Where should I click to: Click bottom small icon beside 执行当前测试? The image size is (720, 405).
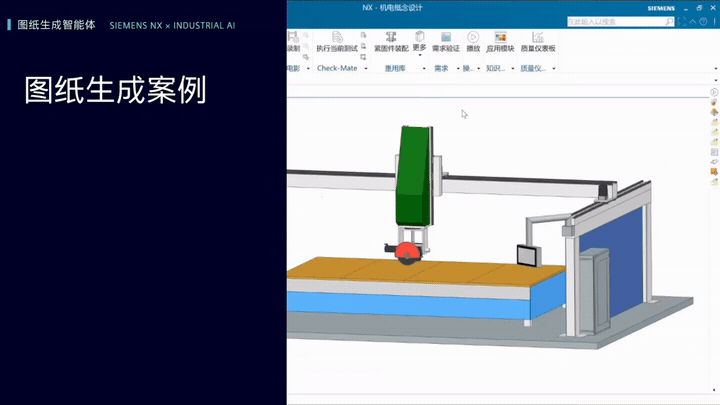coord(363,57)
